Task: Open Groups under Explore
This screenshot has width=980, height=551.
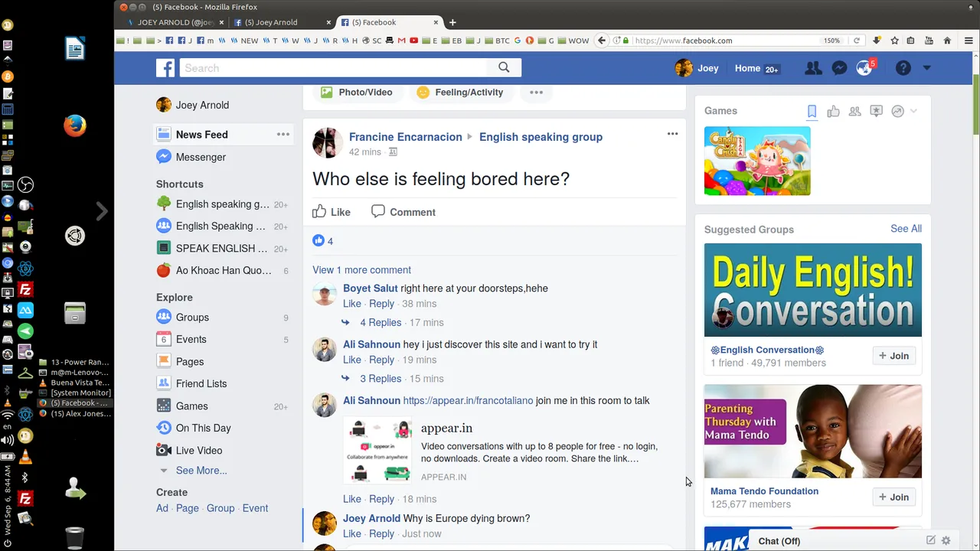Action: coord(192,317)
